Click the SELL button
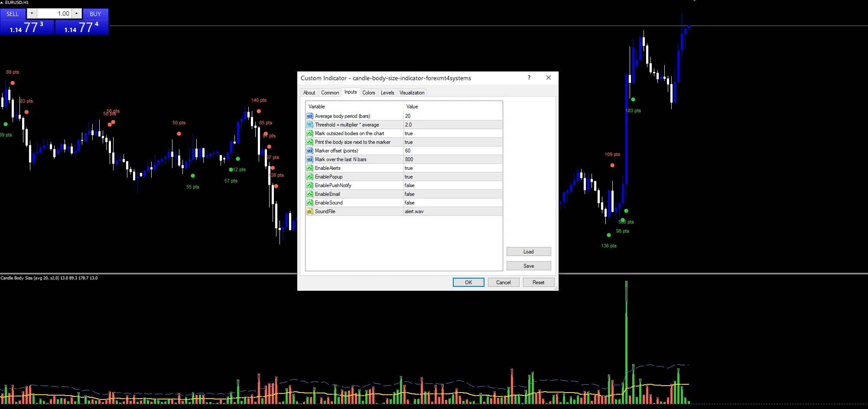The height and width of the screenshot is (409, 868). click(13, 13)
